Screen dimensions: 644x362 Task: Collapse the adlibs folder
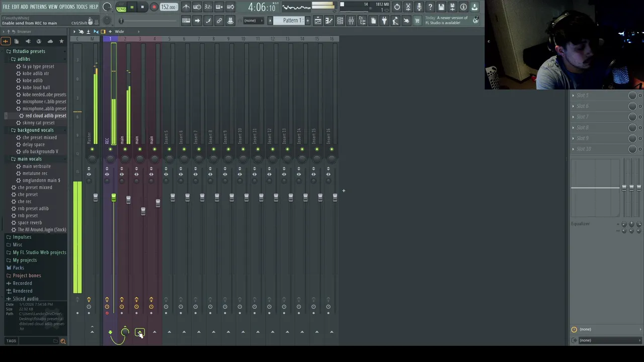24,59
